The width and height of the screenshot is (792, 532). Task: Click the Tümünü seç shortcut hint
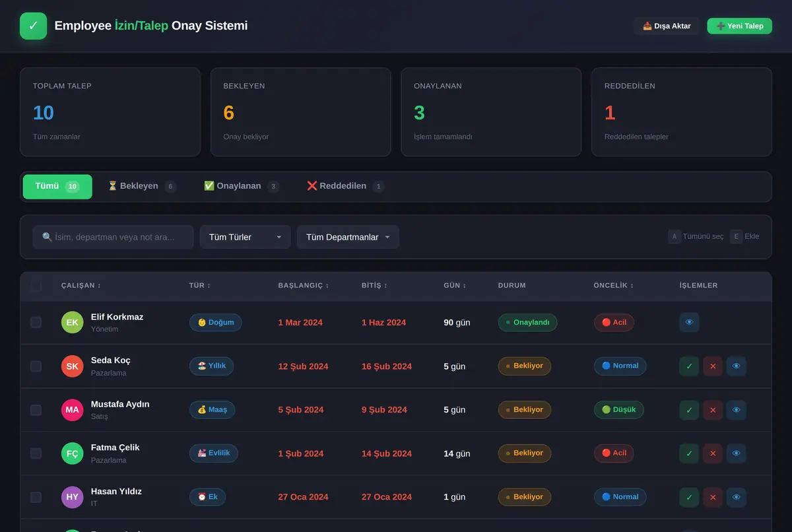(x=696, y=236)
